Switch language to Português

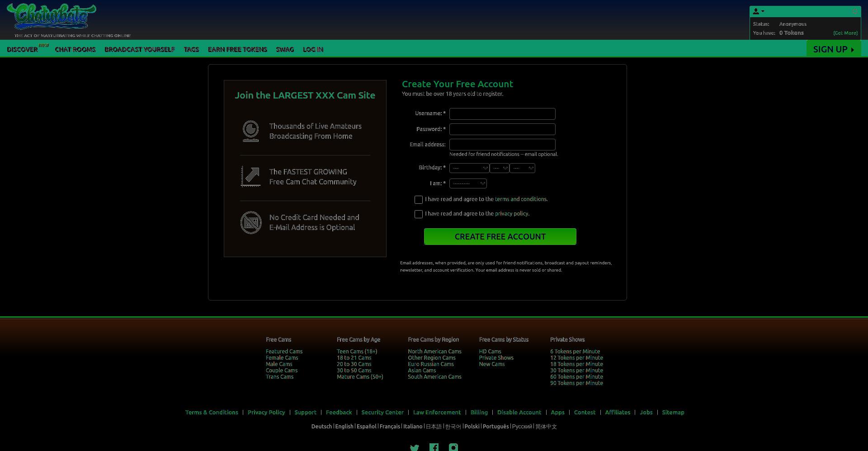496,427
